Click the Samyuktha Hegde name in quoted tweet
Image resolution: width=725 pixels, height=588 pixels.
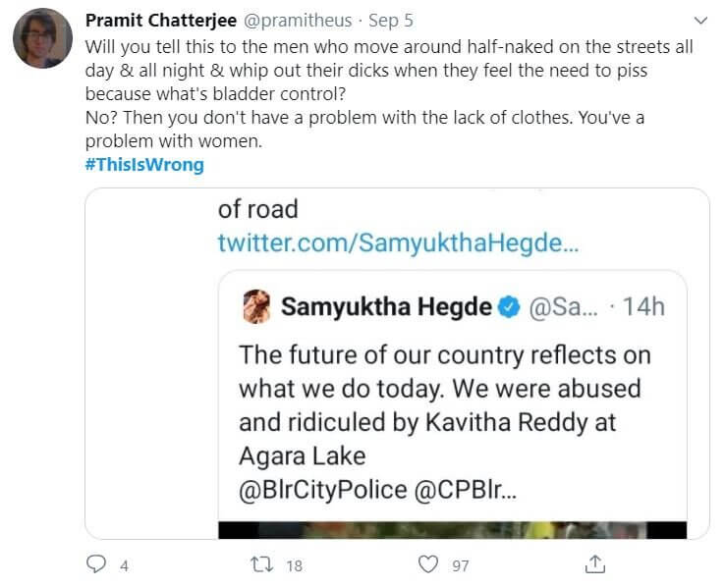click(386, 306)
